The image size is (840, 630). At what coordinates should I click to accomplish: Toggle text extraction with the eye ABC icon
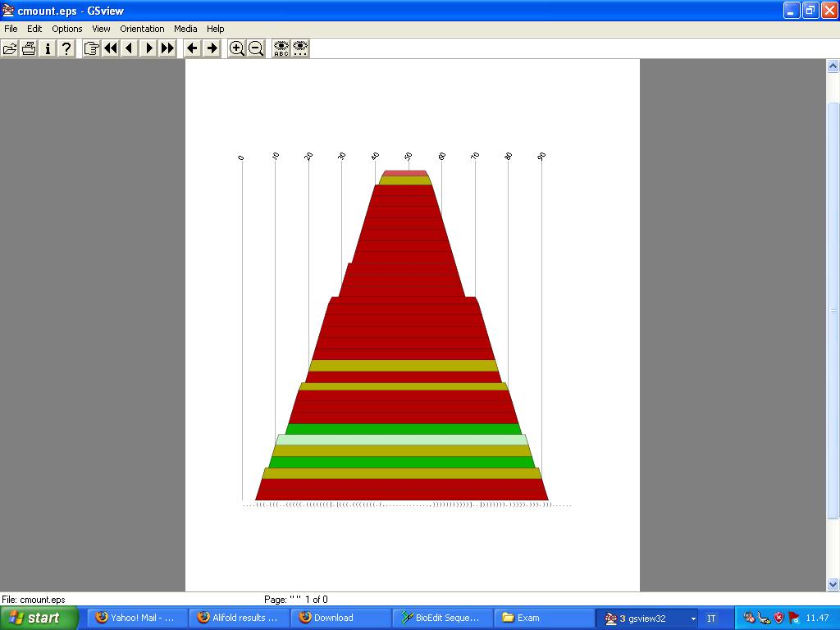tap(281, 48)
